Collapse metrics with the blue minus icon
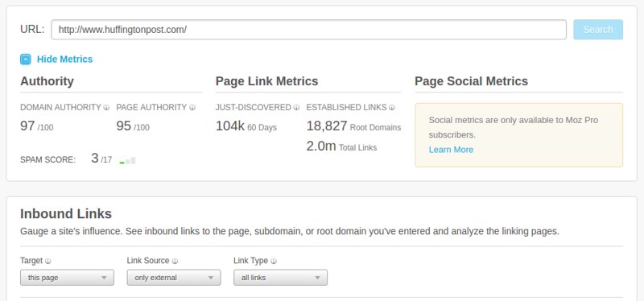The height and width of the screenshot is (301, 644). (26, 59)
